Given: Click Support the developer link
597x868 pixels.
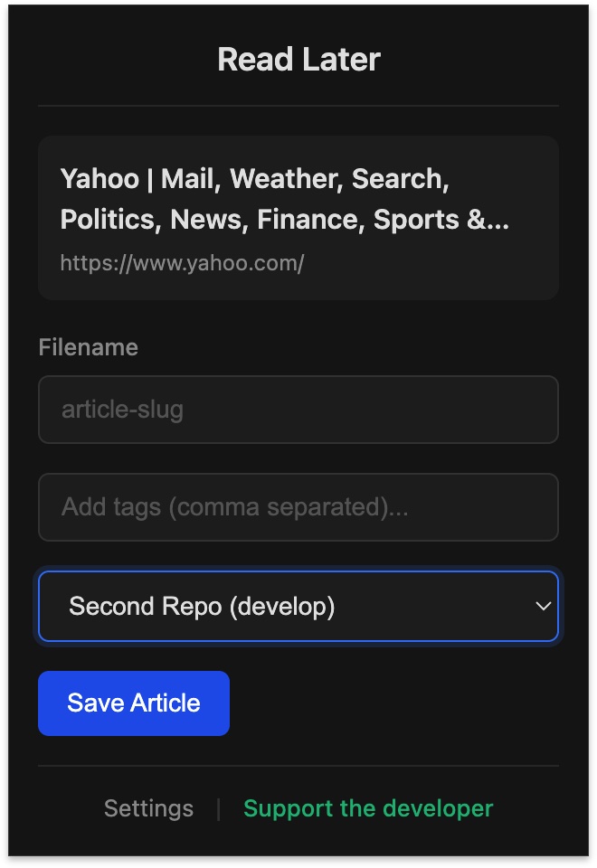Looking at the screenshot, I should (368, 808).
